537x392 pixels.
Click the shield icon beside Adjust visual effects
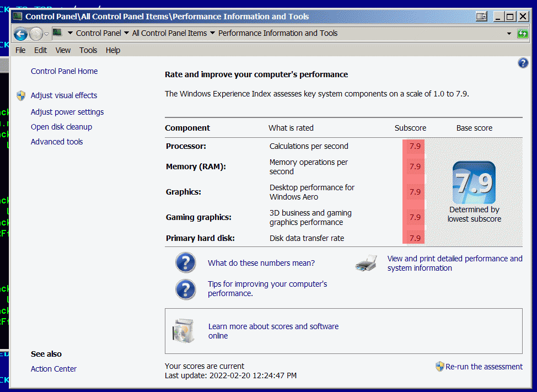coord(21,95)
